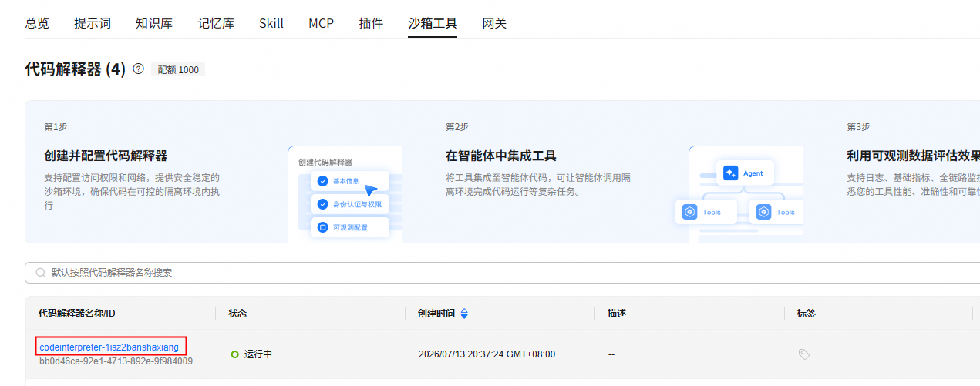Open the 插件 tab

371,23
